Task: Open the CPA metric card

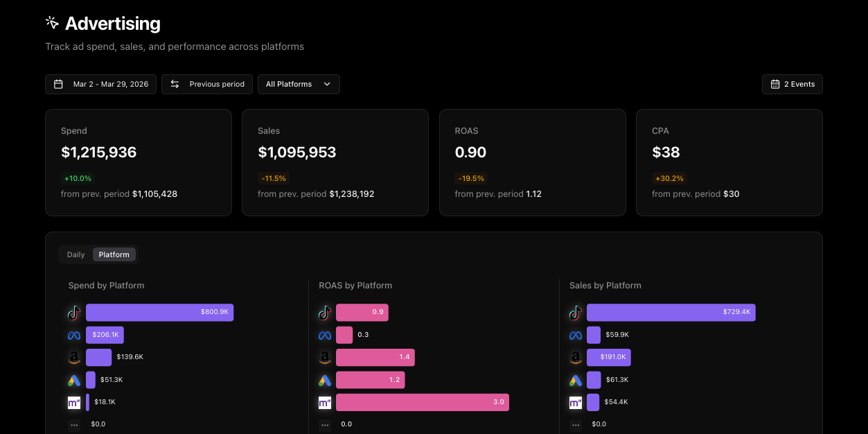Action: click(729, 162)
